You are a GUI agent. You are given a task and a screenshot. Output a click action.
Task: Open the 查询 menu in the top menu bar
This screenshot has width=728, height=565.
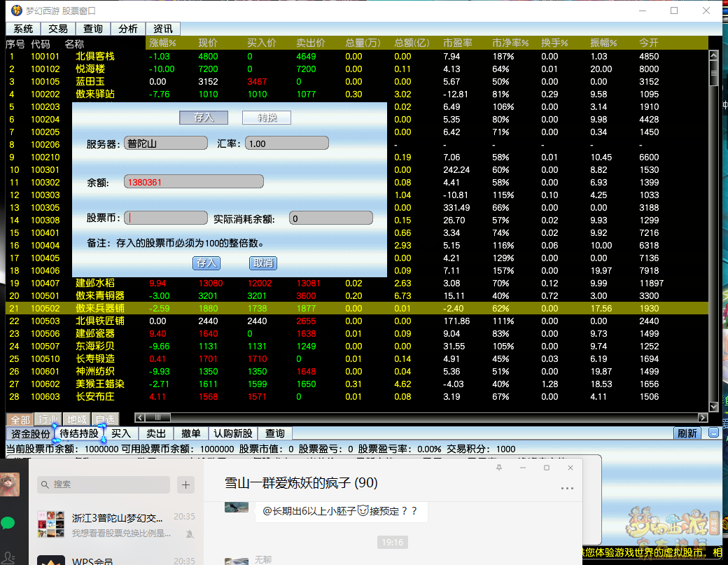coord(93,29)
